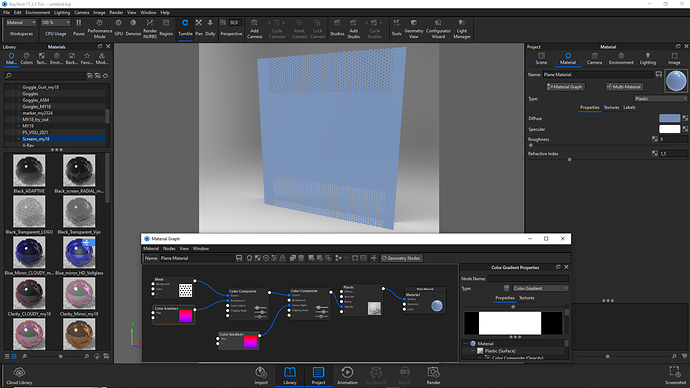Toggle Denoise in the toolbar
This screenshot has width=690, height=388.
[133, 28]
